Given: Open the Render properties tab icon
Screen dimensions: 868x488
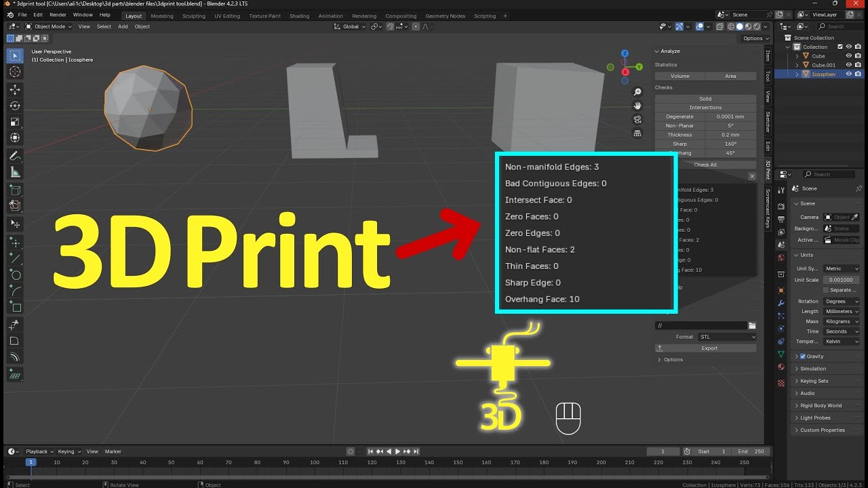Looking at the screenshot, I should pos(781,206).
